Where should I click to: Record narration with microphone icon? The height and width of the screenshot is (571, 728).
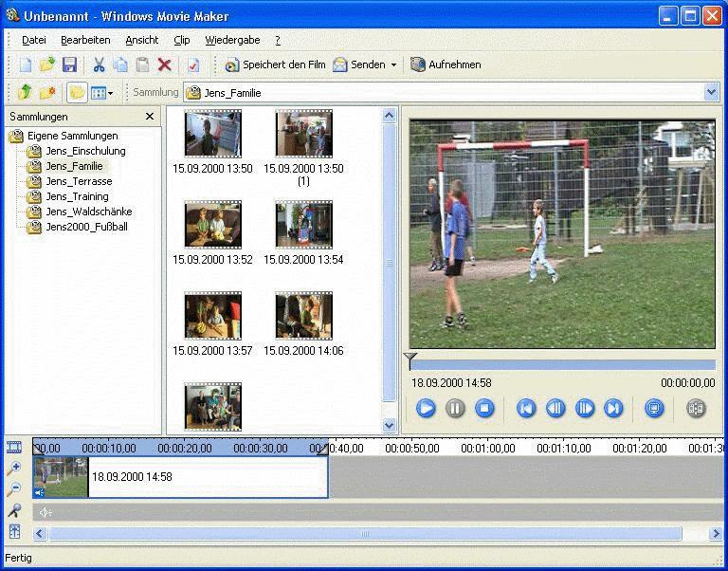click(14, 510)
